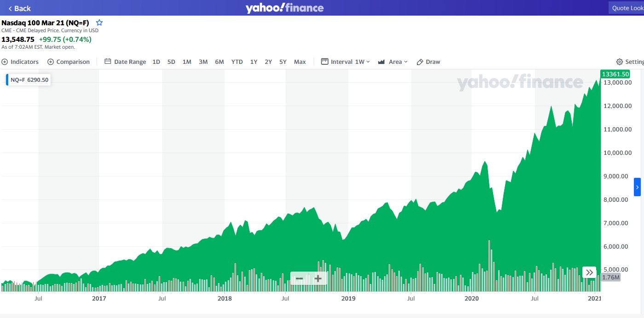Expand the blue side panel arrow
Screen dimensions: 644x318
coord(637,187)
